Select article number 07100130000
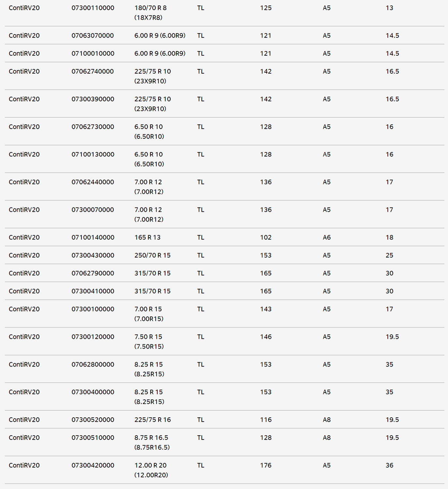448x489 pixels. pos(93,154)
